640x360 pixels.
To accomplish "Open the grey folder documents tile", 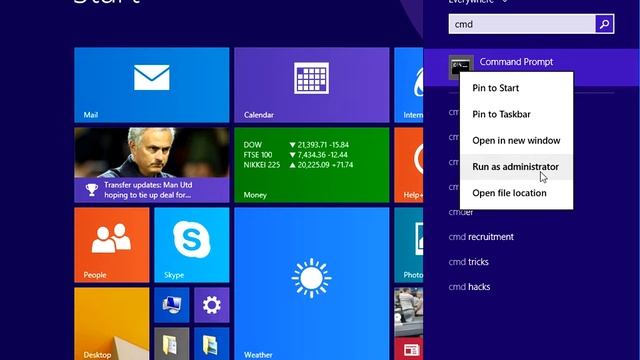I will (x=172, y=344).
